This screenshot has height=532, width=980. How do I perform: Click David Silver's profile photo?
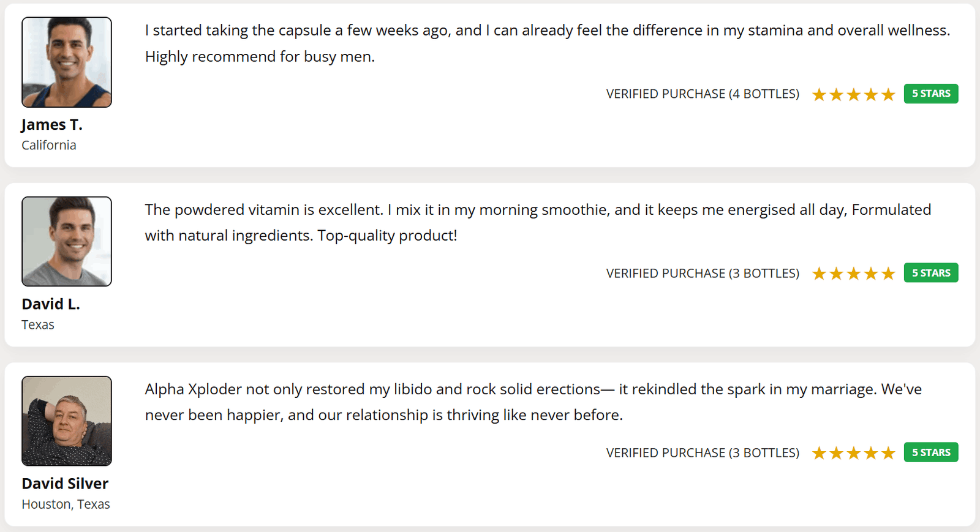coord(67,421)
